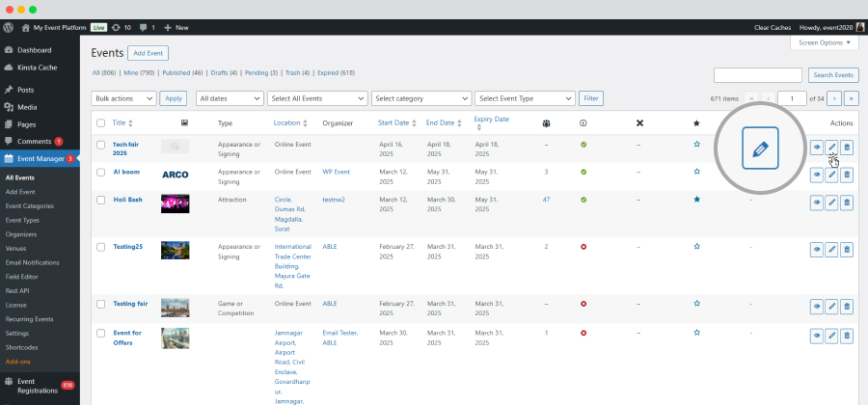Click the featured star column header
Viewport: 868px width, 405px height.
(x=697, y=122)
